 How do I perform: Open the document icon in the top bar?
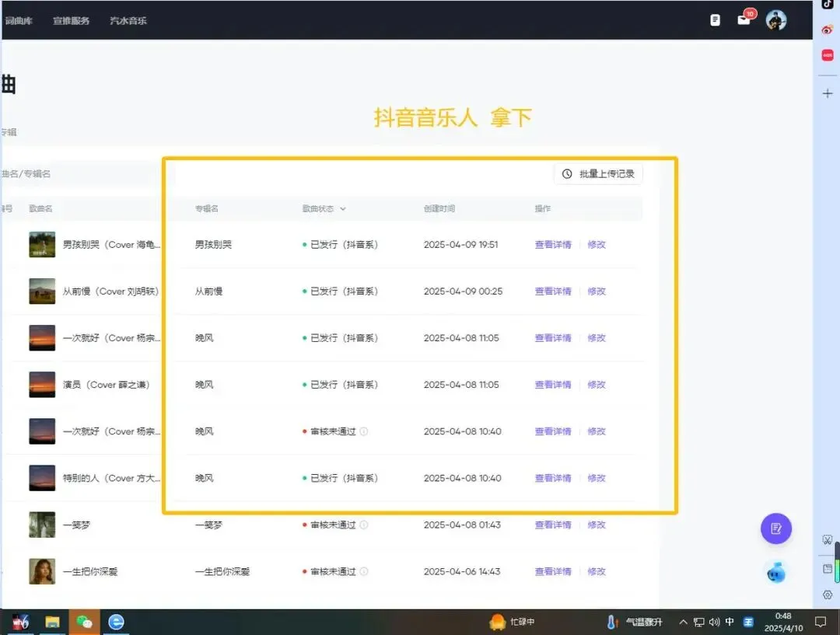click(x=715, y=20)
